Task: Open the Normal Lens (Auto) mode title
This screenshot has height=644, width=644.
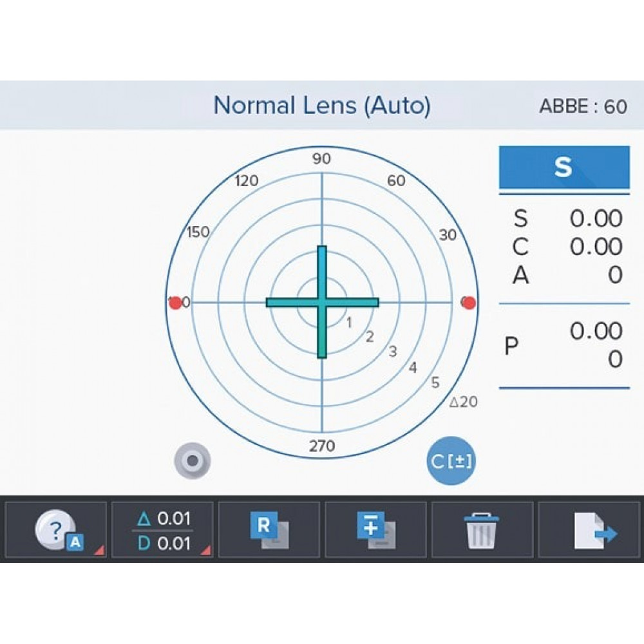Action: pos(322,105)
